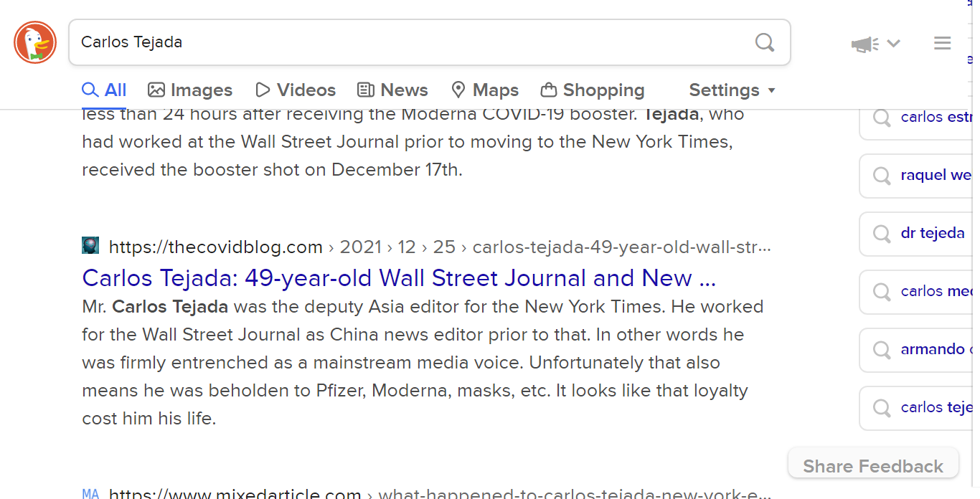Click the magnifier icon beside dr tejeda
This screenshot has width=980, height=499.
(x=881, y=234)
